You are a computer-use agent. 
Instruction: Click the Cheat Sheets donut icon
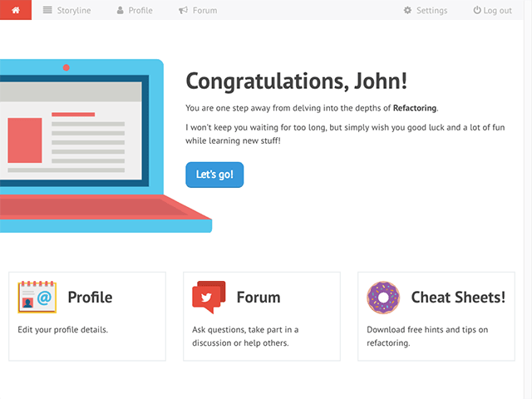(382, 297)
